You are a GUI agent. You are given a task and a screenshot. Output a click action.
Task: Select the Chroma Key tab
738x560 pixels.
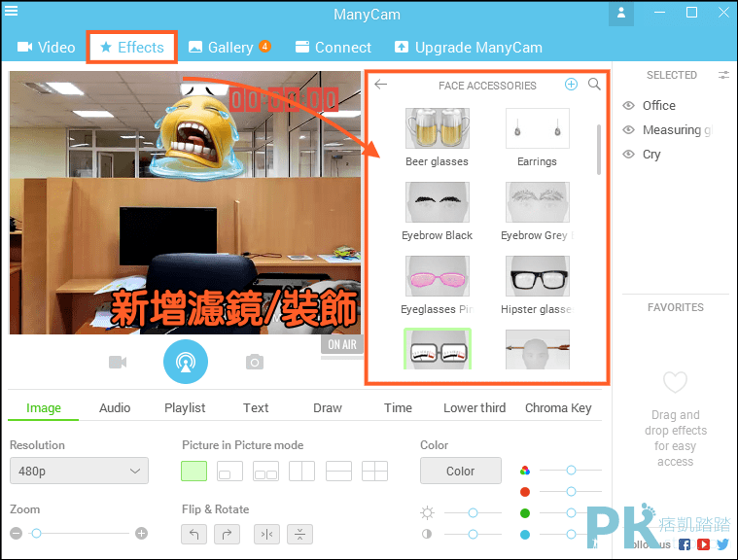click(558, 408)
